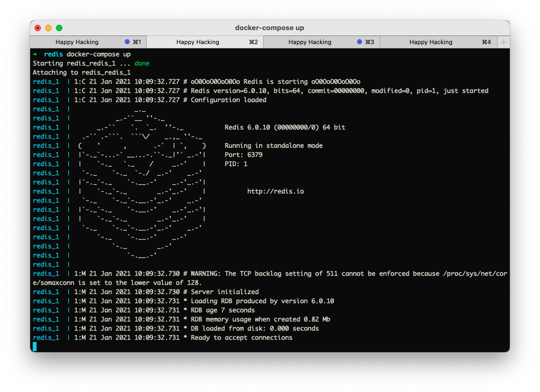The height and width of the screenshot is (392, 540).
Task: Click the docker-compose up window title
Action: click(x=269, y=28)
